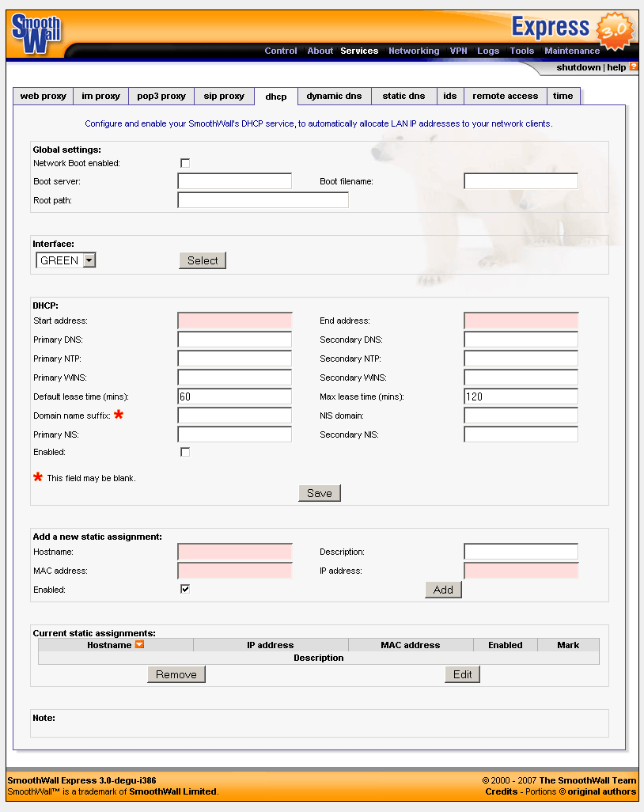Open the Credits link in footer

(x=501, y=791)
